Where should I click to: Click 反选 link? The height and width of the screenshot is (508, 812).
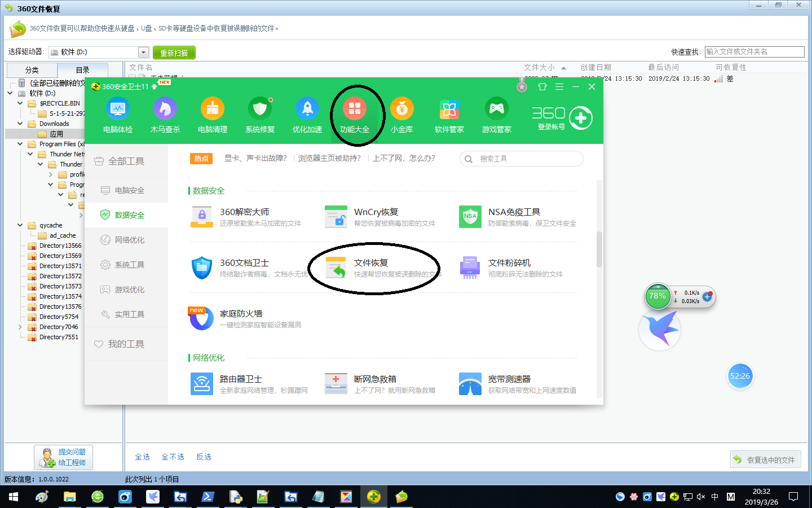click(204, 457)
